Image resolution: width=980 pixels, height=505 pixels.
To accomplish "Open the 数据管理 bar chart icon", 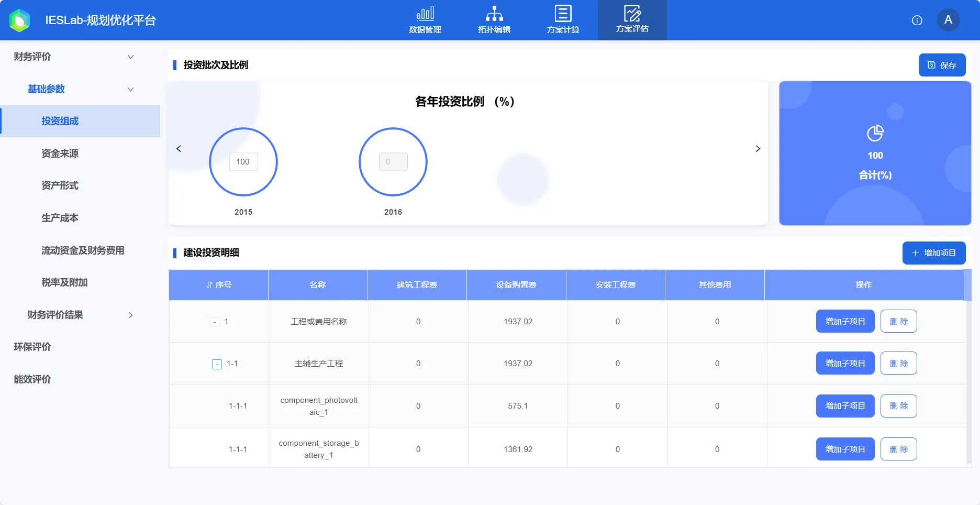I will click(425, 14).
